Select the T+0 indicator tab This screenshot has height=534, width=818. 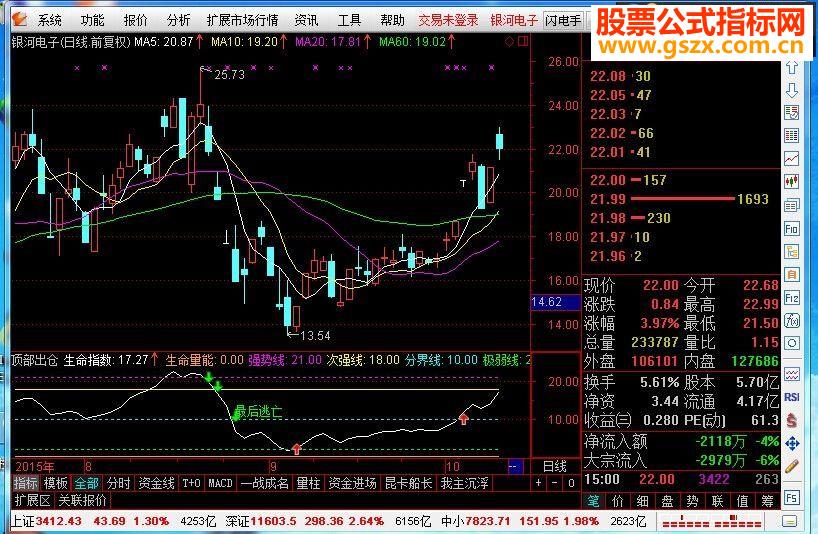point(191,483)
